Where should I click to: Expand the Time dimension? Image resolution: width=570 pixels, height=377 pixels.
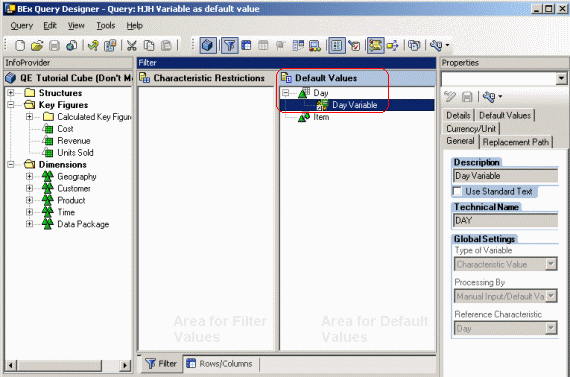(x=29, y=212)
